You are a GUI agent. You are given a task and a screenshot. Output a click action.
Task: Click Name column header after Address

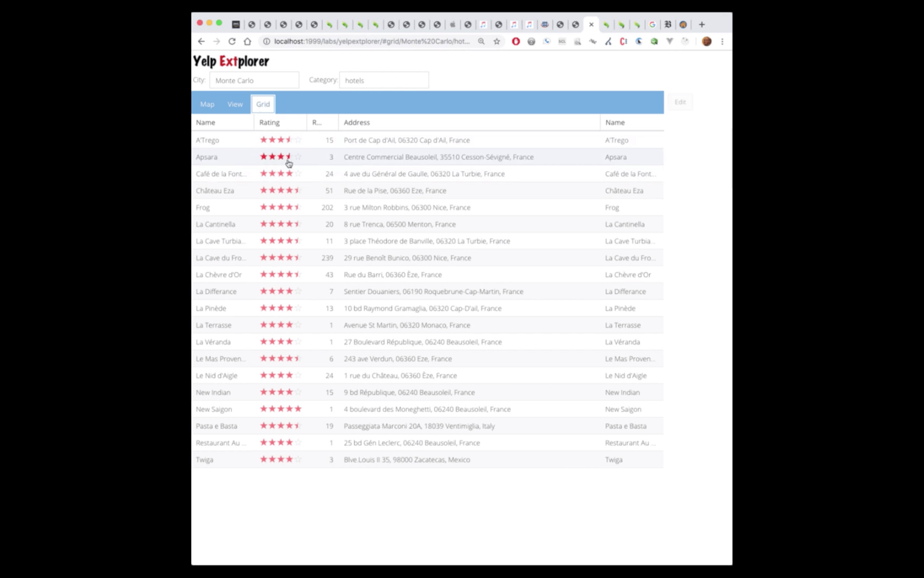(x=632, y=122)
